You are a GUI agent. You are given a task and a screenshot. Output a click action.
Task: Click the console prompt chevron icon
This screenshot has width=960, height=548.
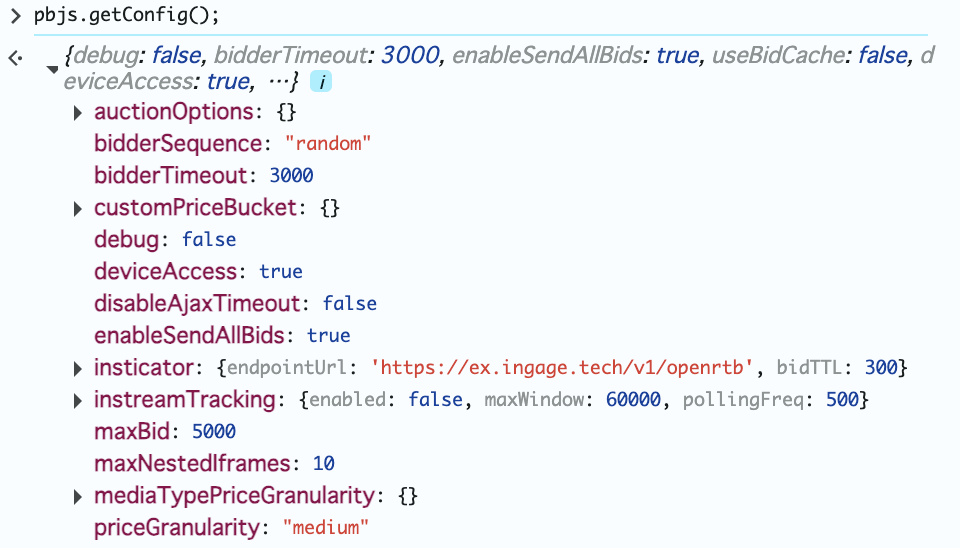15,15
